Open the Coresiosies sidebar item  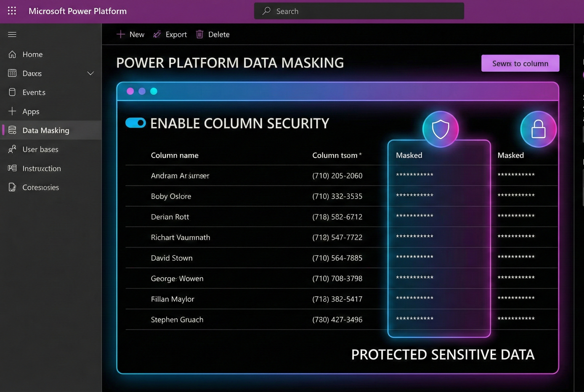(x=41, y=188)
